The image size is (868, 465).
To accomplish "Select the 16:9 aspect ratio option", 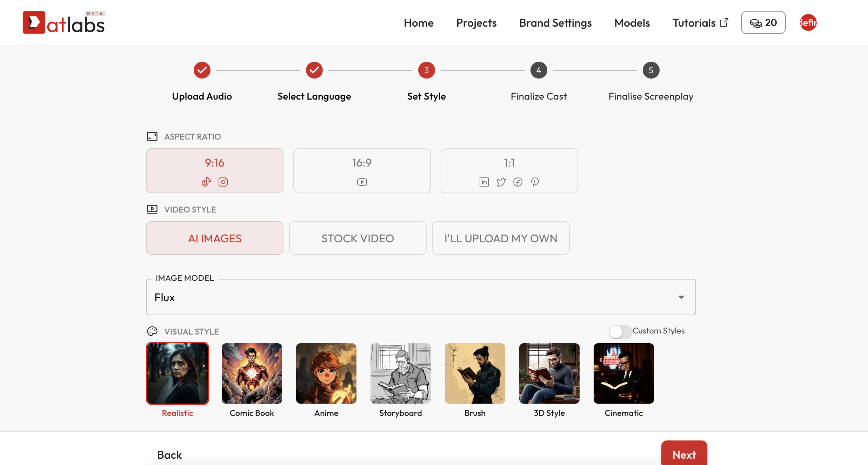I will coord(362,171).
